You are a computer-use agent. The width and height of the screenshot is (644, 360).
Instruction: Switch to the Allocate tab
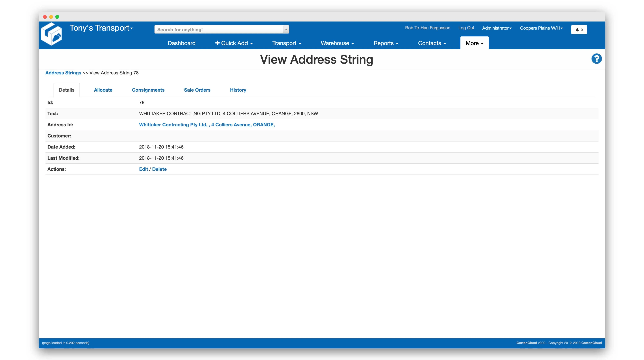[103, 90]
